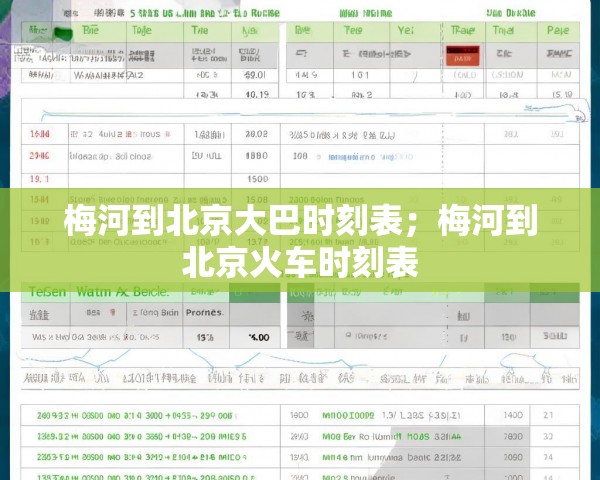Screen dimensions: 600x480
Task: Click the green row starting with '2409'
Action: tap(135, 415)
